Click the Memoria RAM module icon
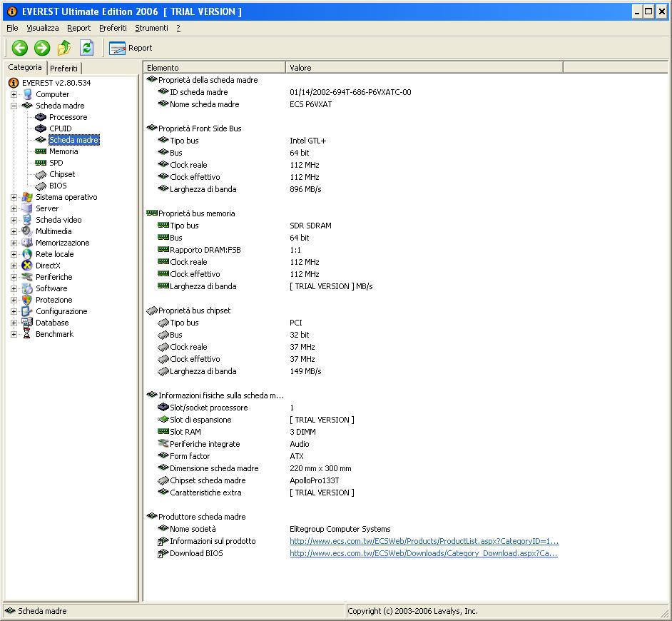672x621 pixels. pyautogui.click(x=41, y=151)
